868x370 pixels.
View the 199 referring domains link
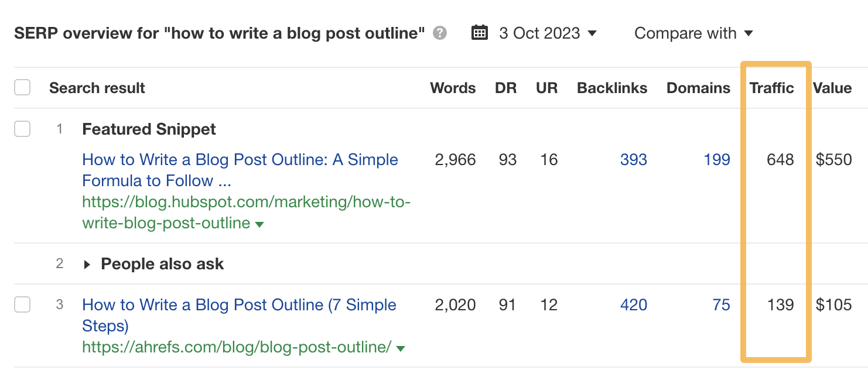(717, 159)
